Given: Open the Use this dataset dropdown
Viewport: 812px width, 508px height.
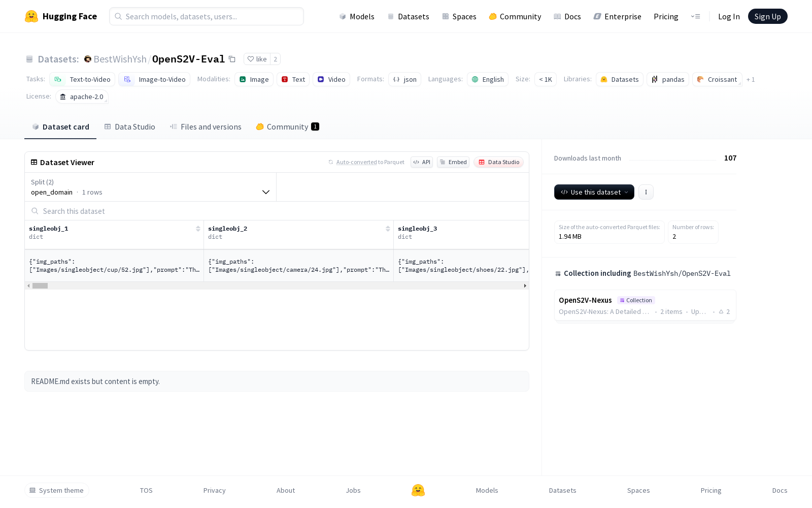Looking at the screenshot, I should (594, 192).
